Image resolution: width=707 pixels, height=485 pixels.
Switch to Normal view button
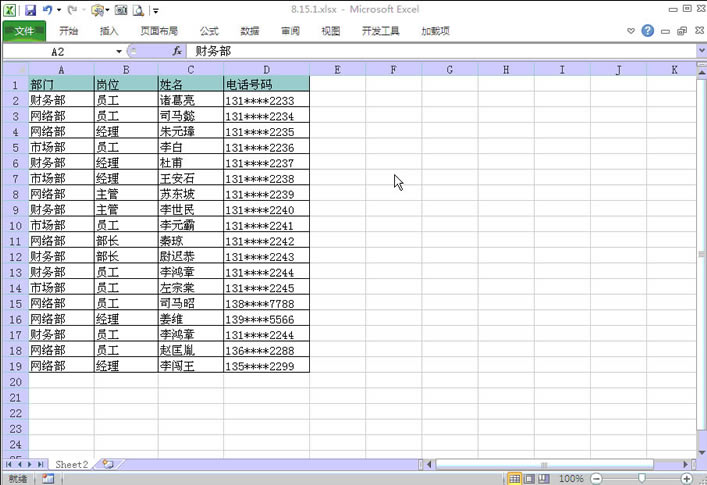click(x=514, y=478)
